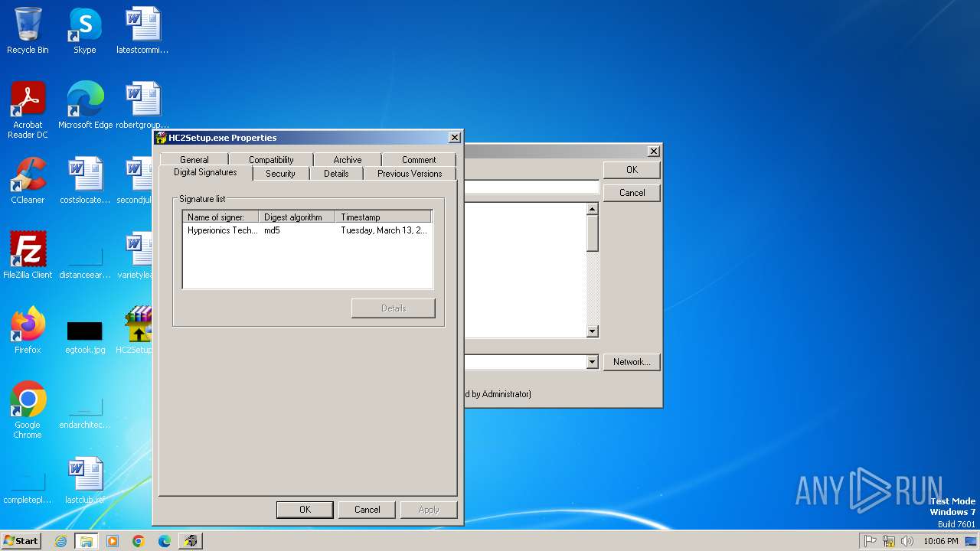
Task: Open the volume control tray icon
Action: coord(907,541)
